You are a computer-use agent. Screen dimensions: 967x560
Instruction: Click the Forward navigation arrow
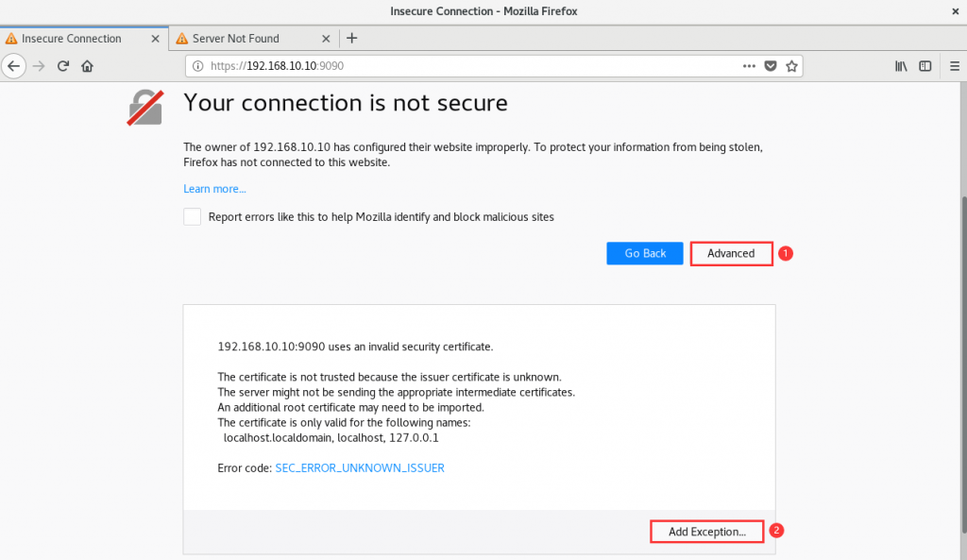39,66
